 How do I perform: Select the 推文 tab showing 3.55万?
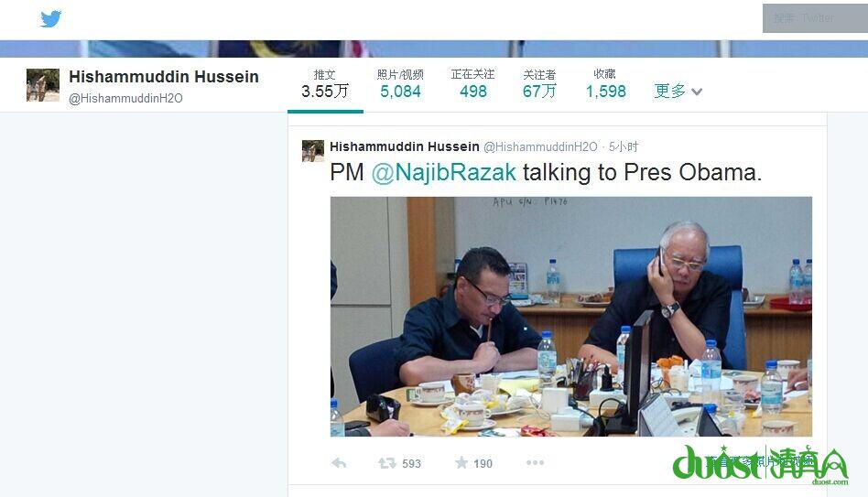(x=325, y=84)
